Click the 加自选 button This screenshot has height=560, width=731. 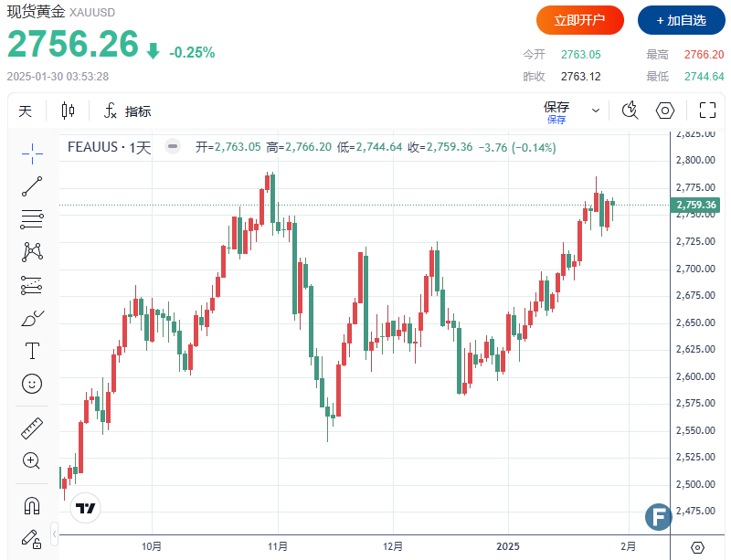click(681, 20)
